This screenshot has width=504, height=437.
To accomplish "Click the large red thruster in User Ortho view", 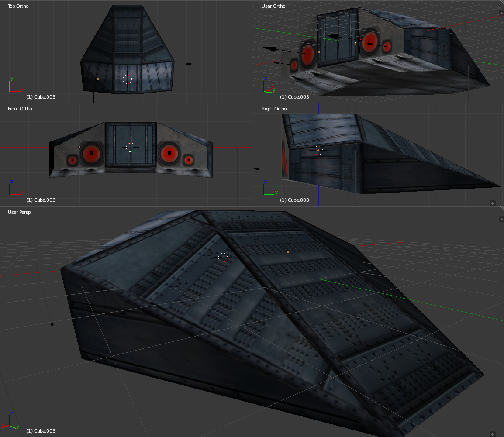I will click(369, 42).
